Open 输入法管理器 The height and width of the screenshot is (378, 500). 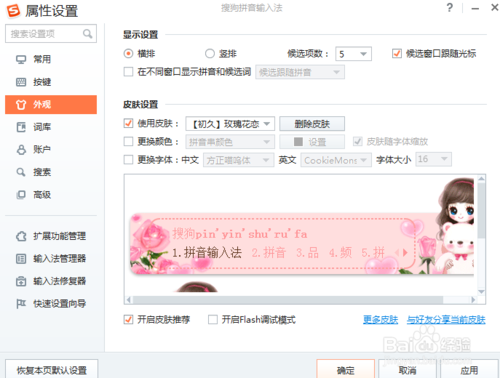pyautogui.click(x=51, y=259)
